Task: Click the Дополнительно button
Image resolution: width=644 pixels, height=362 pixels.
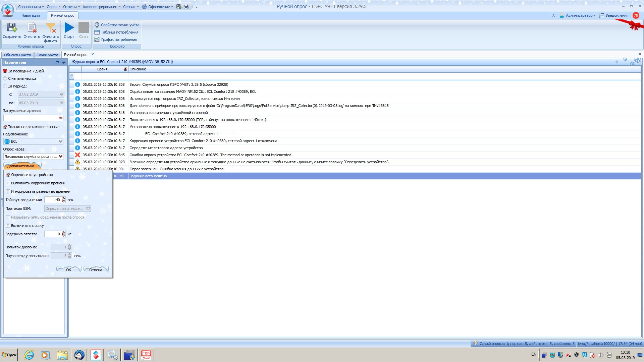Action: tap(22, 166)
